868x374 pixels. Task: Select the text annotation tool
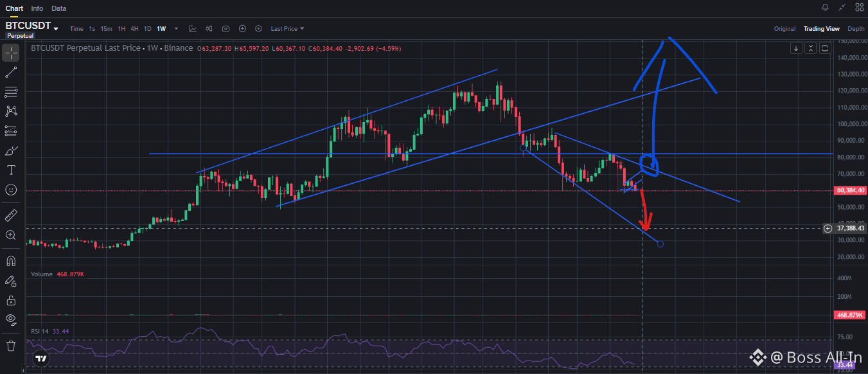(10, 170)
